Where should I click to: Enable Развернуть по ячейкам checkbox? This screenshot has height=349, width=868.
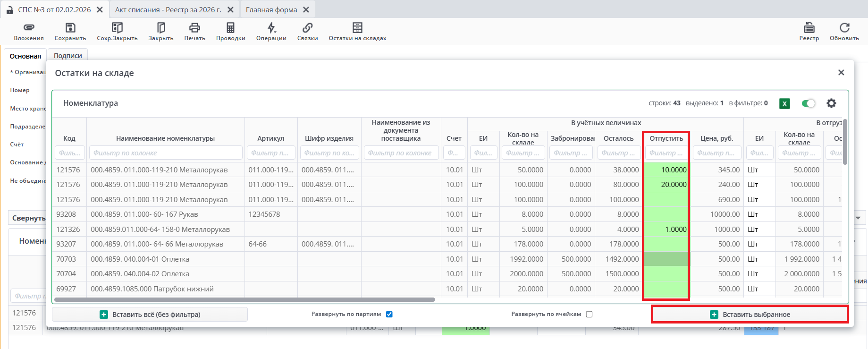pyautogui.click(x=589, y=315)
